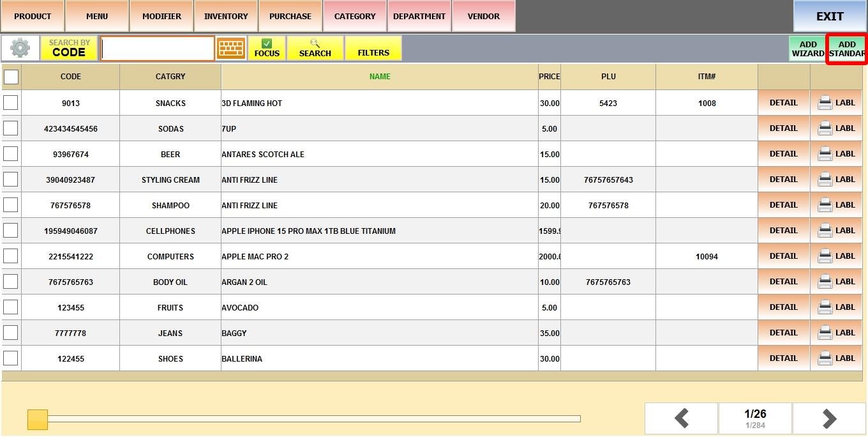The width and height of the screenshot is (868, 437).
Task: Open the Vendor tab
Action: point(484,16)
